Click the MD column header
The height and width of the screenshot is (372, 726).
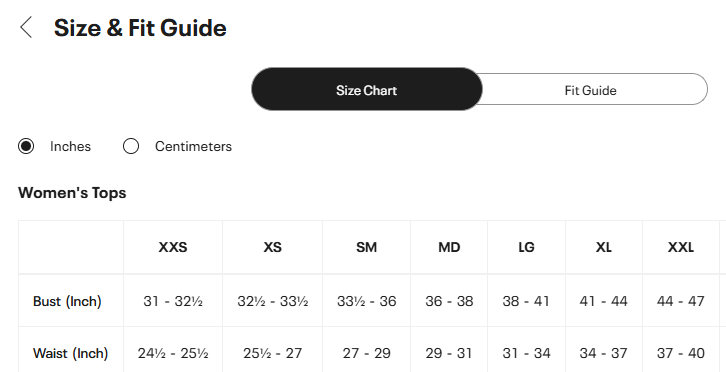coord(449,247)
